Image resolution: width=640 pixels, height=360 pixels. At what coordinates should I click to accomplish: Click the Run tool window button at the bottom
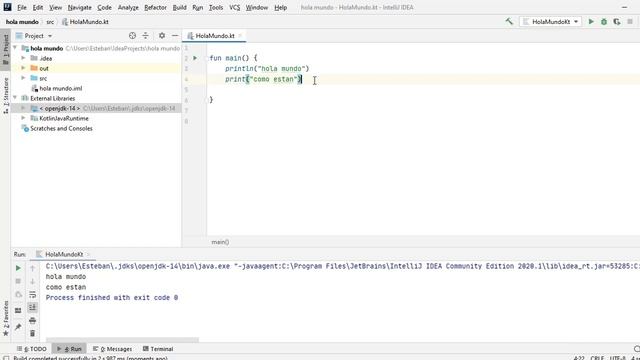coord(69,349)
